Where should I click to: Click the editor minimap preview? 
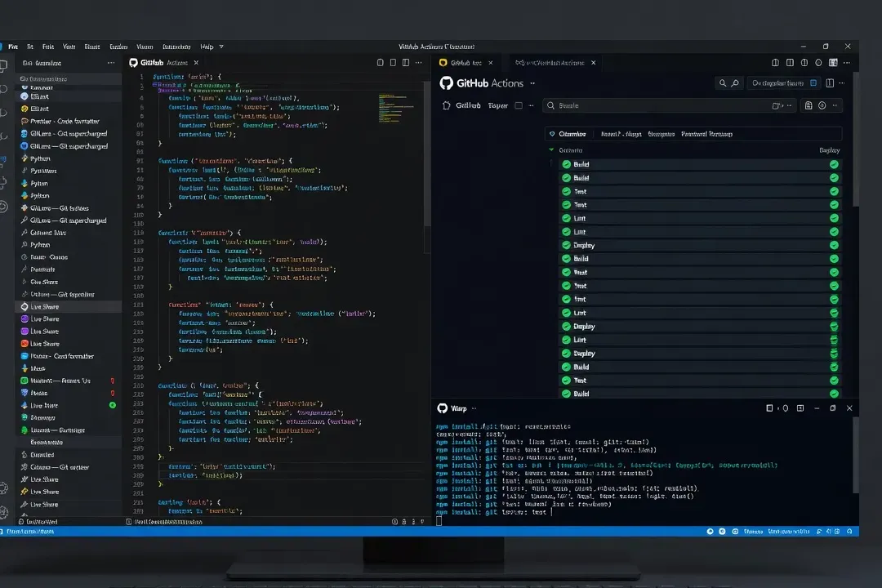(x=397, y=107)
